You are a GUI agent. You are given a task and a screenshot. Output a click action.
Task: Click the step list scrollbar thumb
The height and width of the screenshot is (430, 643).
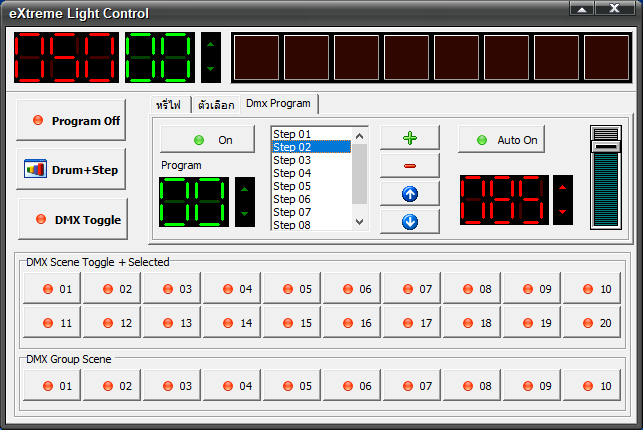pos(360,174)
